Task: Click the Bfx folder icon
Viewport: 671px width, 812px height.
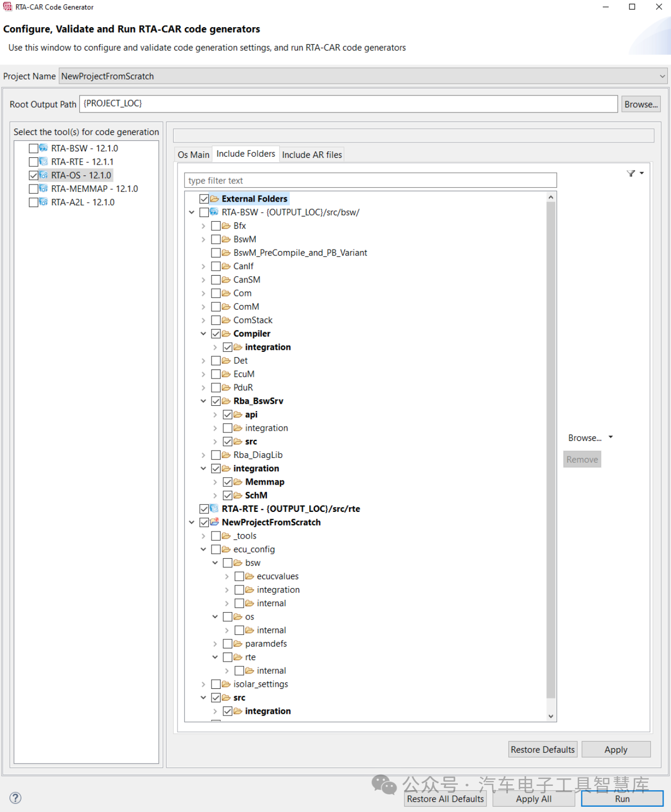Action: [227, 226]
